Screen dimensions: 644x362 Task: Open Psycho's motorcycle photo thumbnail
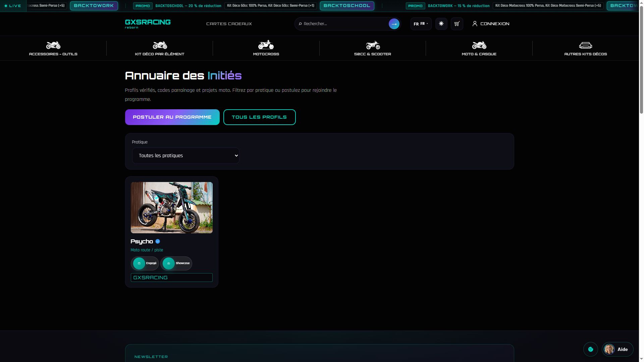click(172, 207)
